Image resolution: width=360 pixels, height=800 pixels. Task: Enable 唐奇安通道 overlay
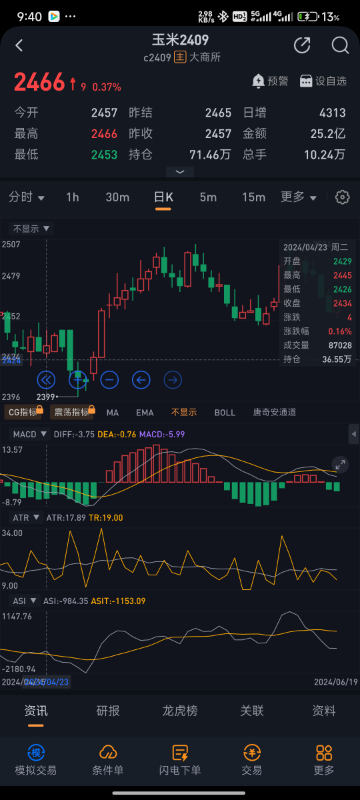pos(274,412)
